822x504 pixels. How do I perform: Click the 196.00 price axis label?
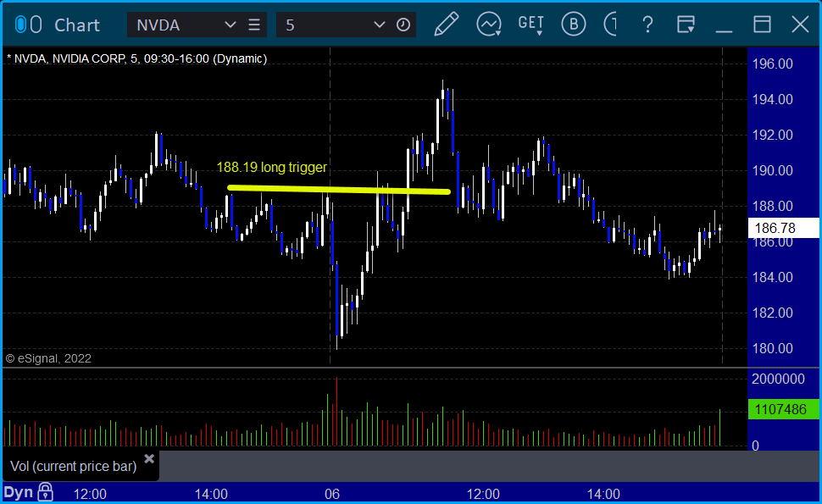click(772, 64)
